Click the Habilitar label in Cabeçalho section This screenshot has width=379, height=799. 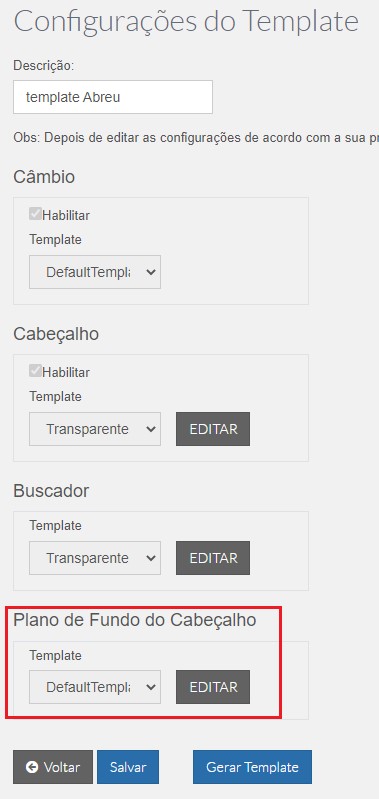click(66, 372)
